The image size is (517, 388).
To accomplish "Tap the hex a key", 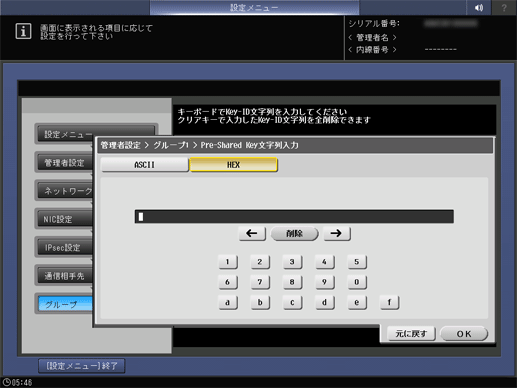I will (228, 303).
